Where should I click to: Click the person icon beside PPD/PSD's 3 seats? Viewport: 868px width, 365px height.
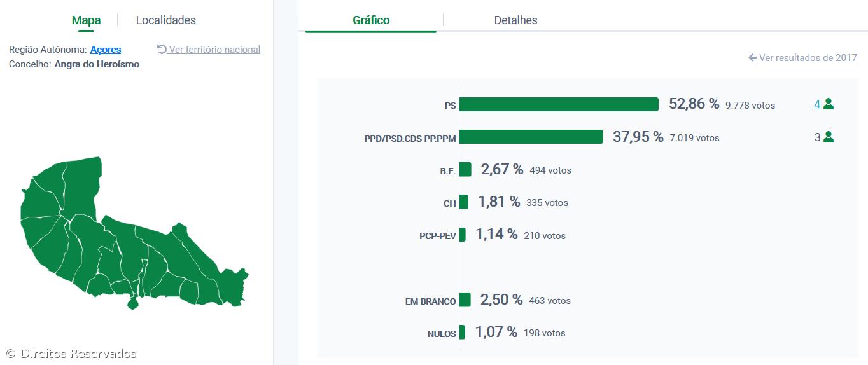pyautogui.click(x=828, y=137)
